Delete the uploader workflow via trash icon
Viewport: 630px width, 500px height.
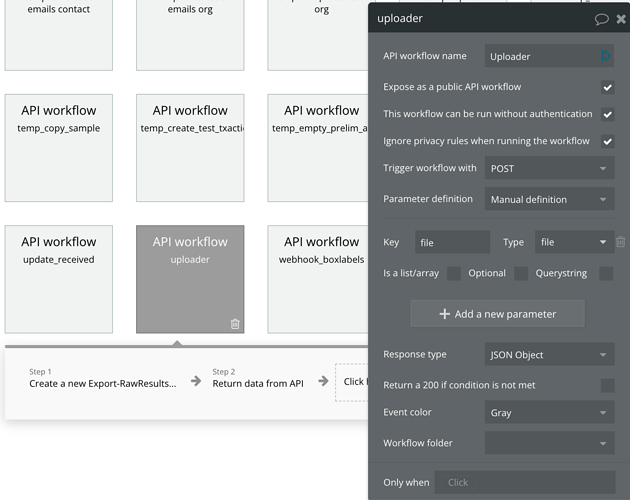click(235, 324)
